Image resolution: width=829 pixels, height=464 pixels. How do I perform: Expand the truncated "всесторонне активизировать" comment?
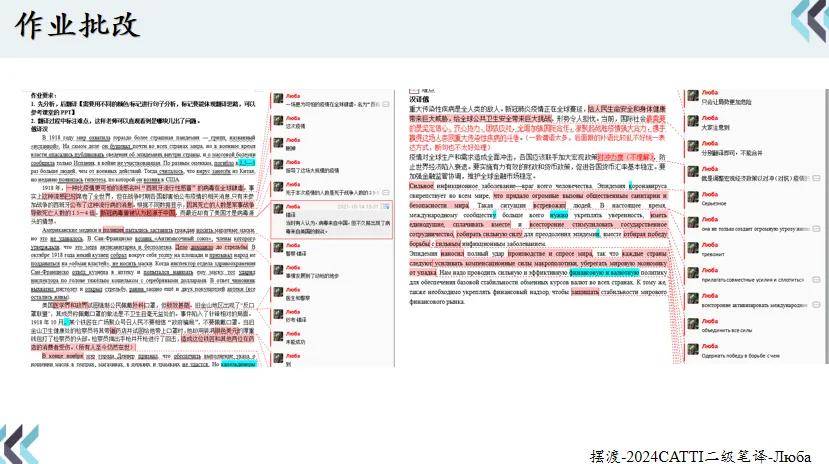[816, 305]
